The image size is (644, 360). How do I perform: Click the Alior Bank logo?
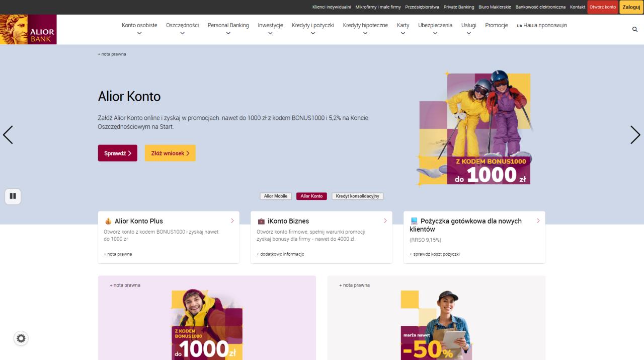28,29
